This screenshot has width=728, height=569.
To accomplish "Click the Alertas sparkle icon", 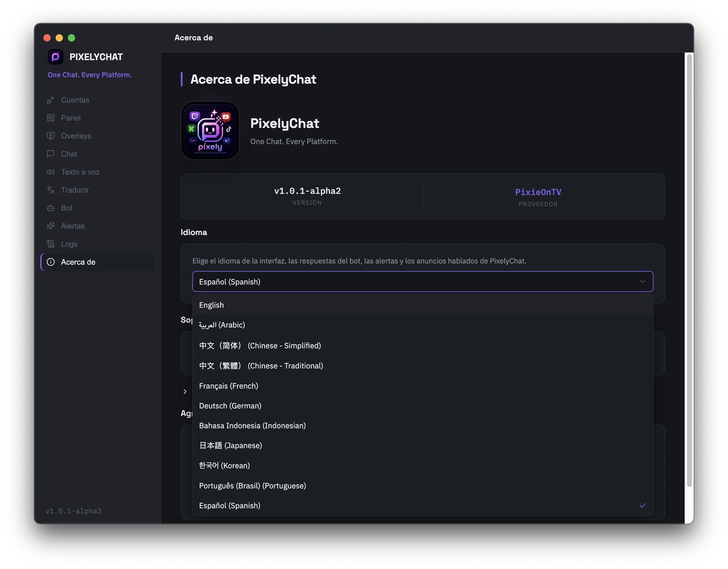I will point(51,226).
